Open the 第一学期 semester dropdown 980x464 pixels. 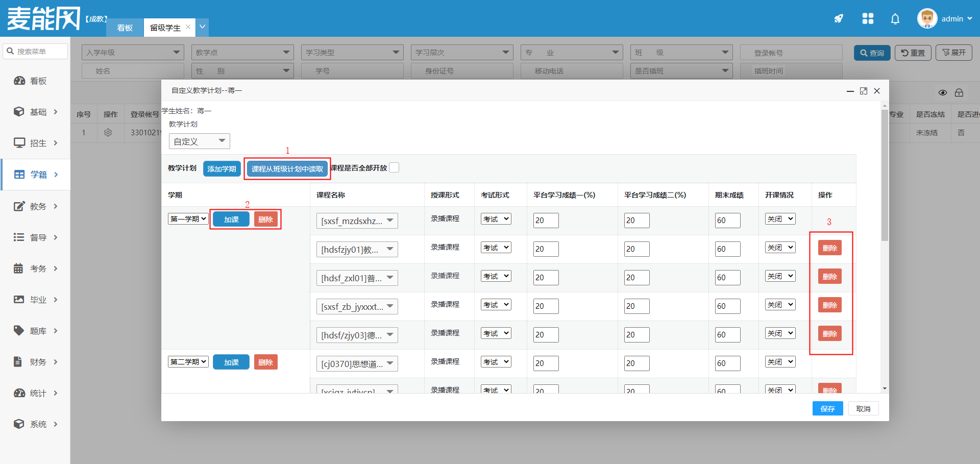pyautogui.click(x=188, y=219)
